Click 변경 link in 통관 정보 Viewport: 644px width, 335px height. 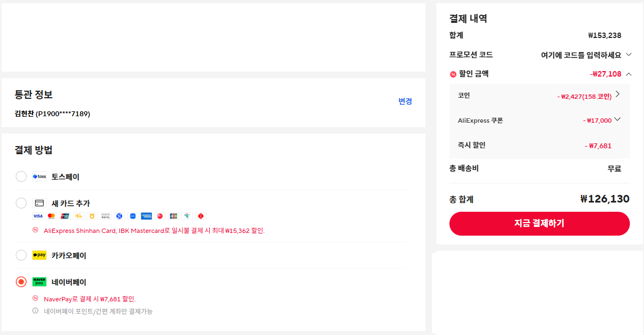pos(405,102)
